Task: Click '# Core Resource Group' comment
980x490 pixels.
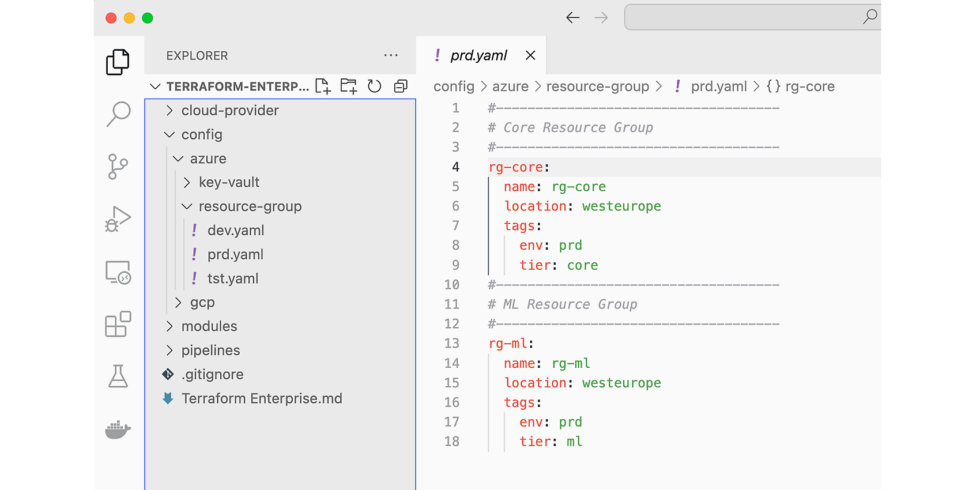Action: 570,127
